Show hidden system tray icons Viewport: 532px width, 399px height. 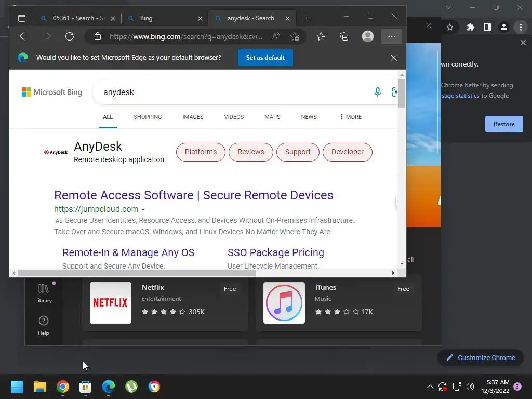pos(430,387)
